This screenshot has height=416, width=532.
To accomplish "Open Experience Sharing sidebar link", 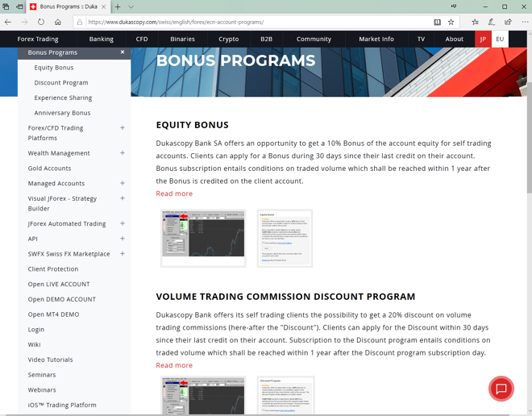I will [x=63, y=98].
